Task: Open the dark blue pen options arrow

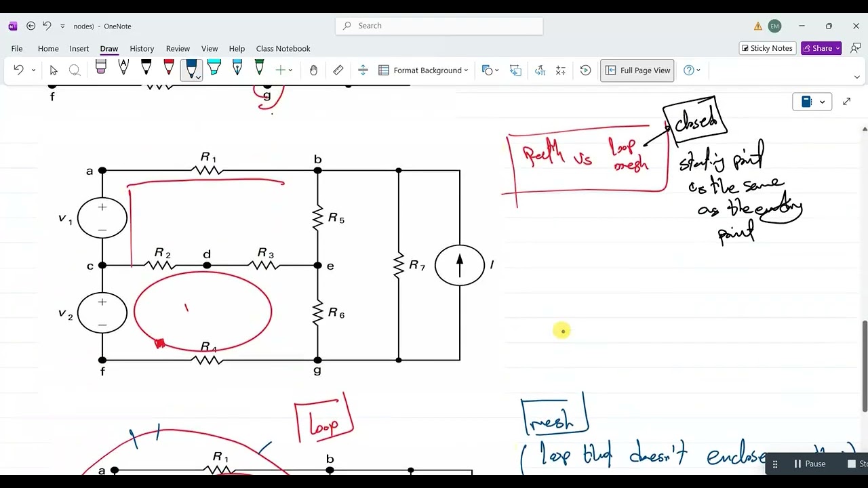Action: click(x=197, y=77)
